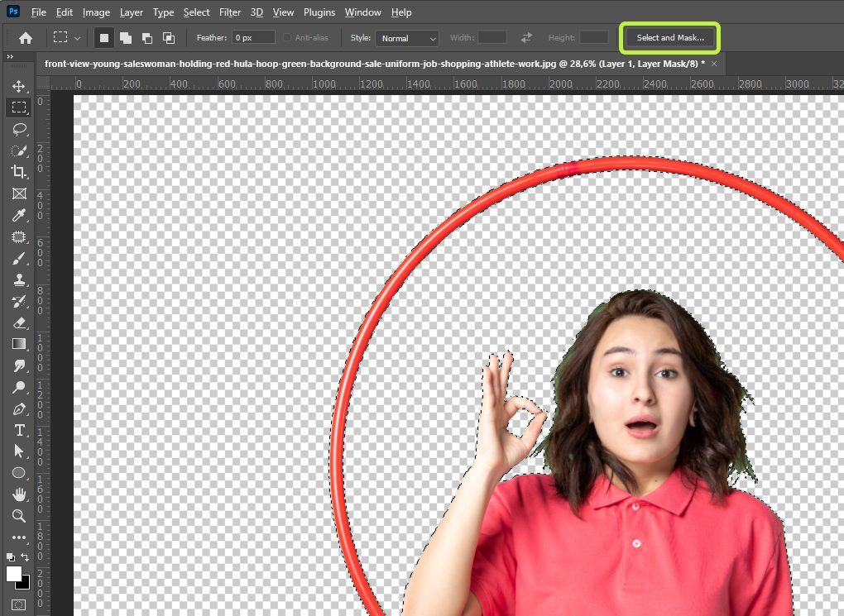
Task: Open the Edit menu
Action: [x=64, y=12]
